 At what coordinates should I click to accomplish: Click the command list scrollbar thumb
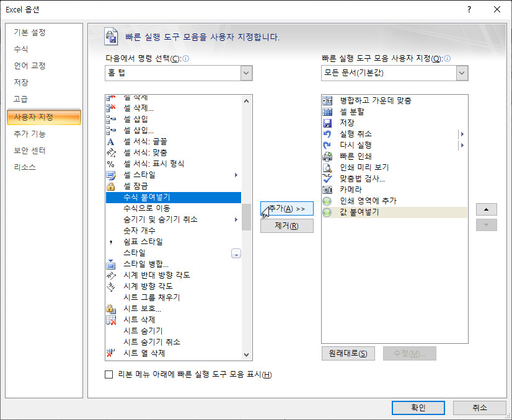[247, 217]
